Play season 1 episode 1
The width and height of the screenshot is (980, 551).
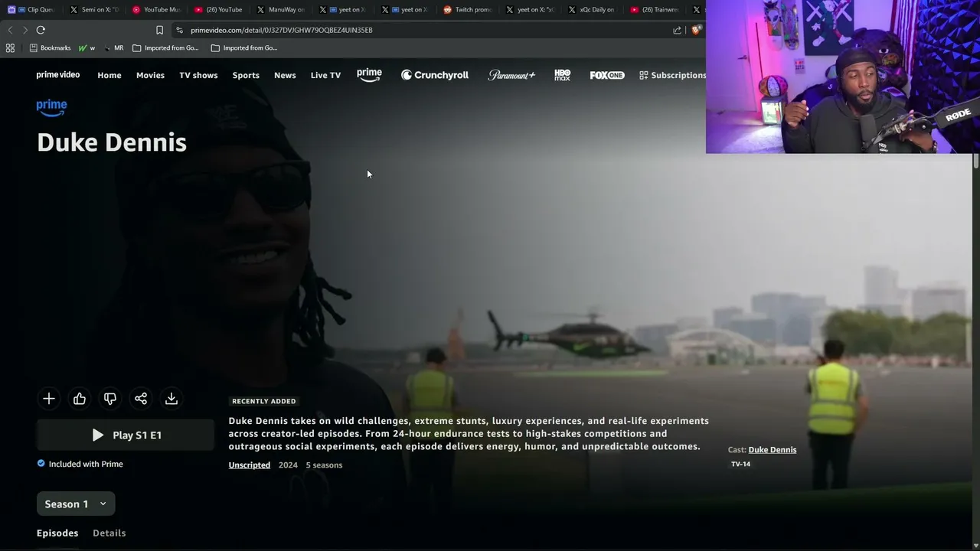coord(126,435)
